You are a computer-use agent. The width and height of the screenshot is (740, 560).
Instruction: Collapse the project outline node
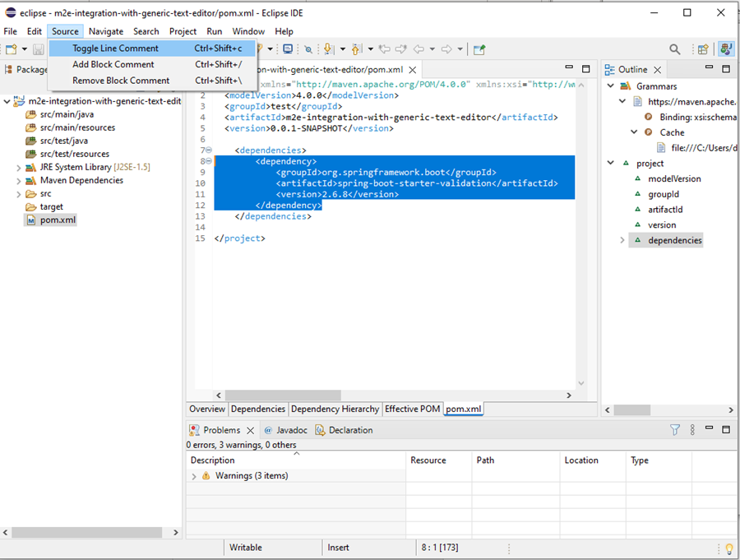(611, 163)
